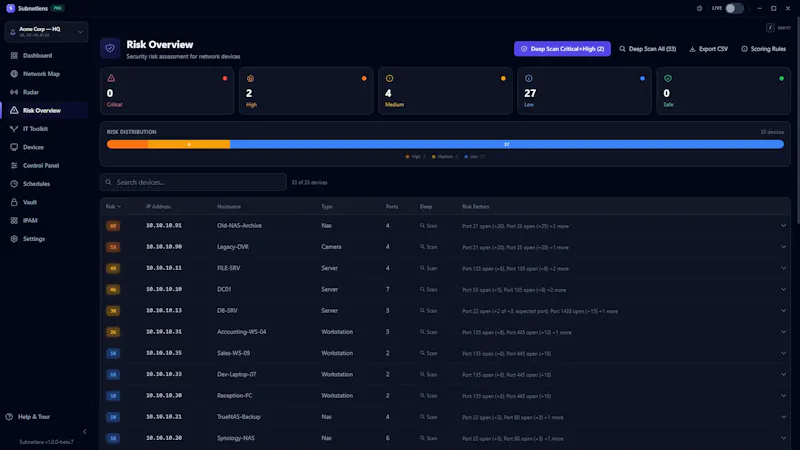Expand the Sales-WS-09 row chevron
This screenshot has height=450, width=800.
(784, 353)
